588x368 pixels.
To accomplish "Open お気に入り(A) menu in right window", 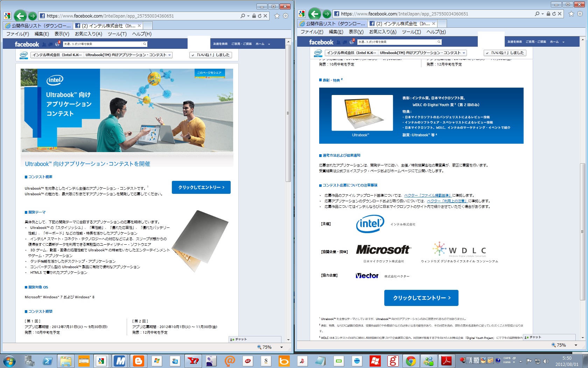I will click(x=383, y=32).
